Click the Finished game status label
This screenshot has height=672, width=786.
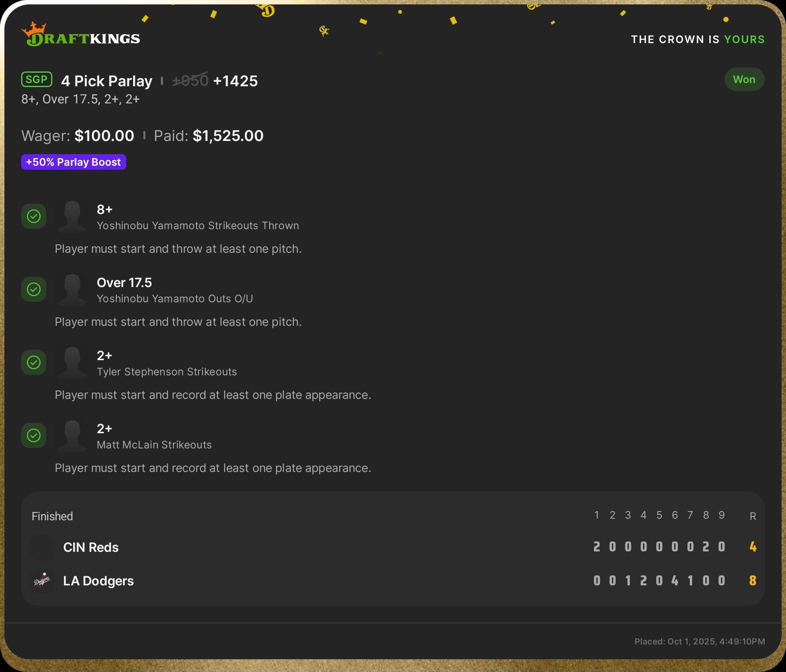click(x=52, y=516)
